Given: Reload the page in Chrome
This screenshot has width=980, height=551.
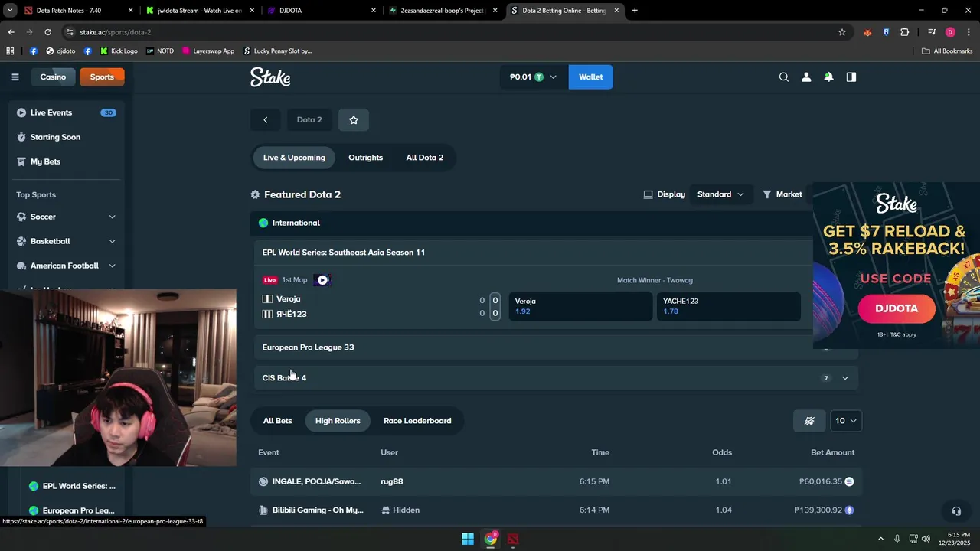Looking at the screenshot, I should point(47,32).
